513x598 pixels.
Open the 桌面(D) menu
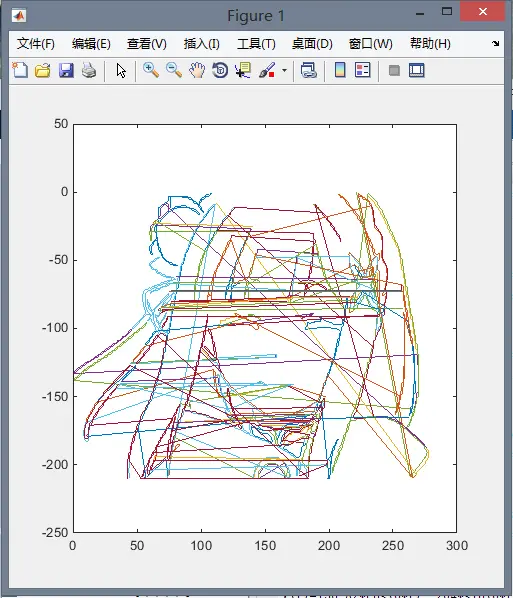[x=312, y=44]
